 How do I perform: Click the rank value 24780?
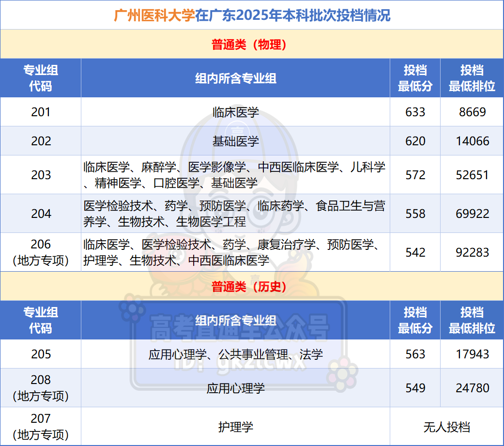(472, 388)
